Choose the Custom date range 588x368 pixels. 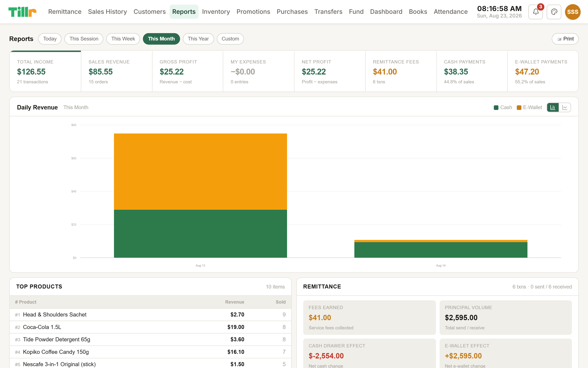(230, 39)
